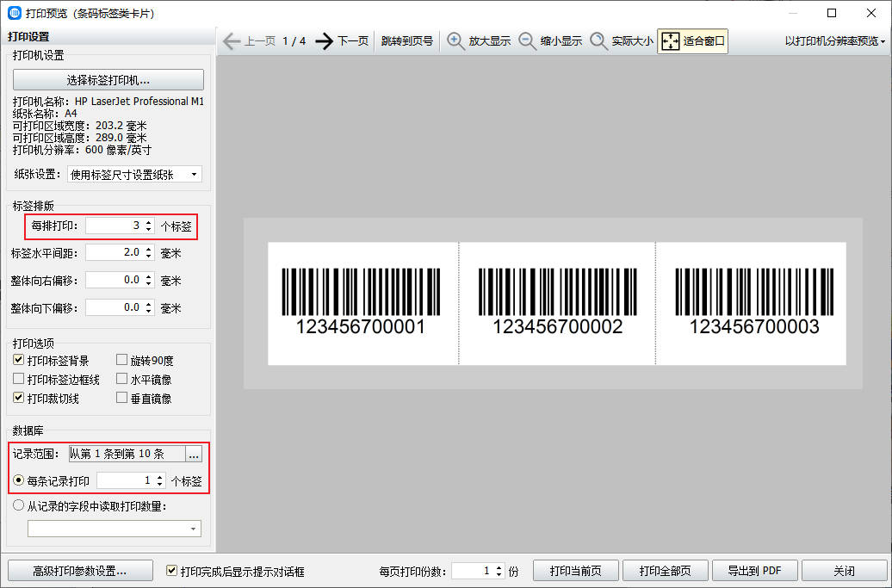This screenshot has width=892, height=588.
Task: Go to the next page (下一页)
Action: pos(342,41)
